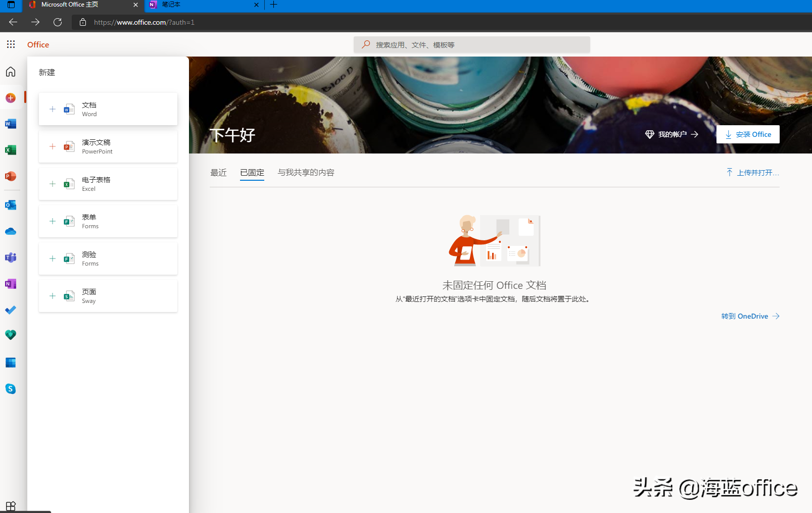Select the 已固定 tab
812x513 pixels.
252,173
